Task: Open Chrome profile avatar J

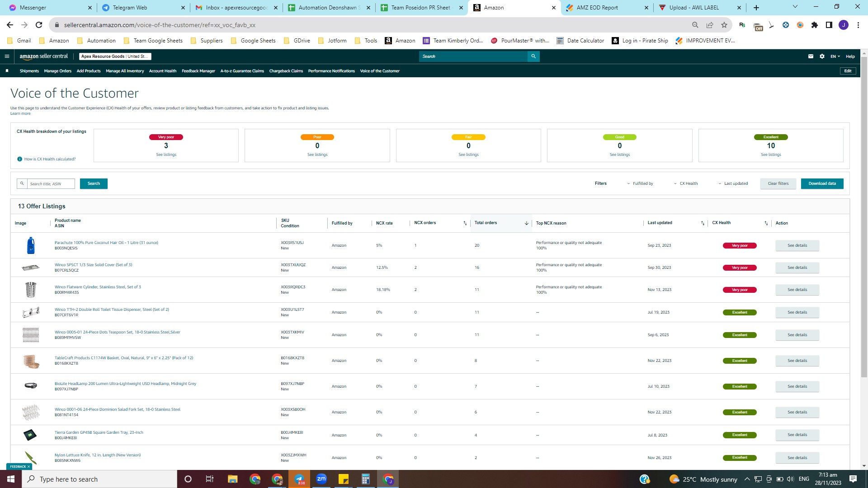Action: pos(844,25)
